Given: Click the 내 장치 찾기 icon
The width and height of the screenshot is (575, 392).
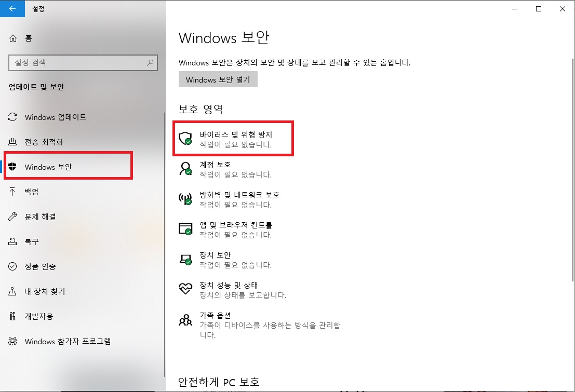Looking at the screenshot, I should (x=12, y=291).
